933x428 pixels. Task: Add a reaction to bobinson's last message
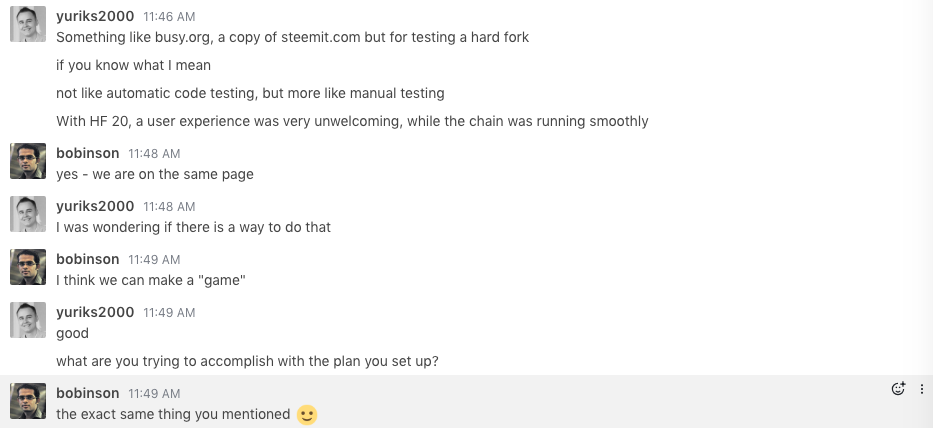[898, 389]
